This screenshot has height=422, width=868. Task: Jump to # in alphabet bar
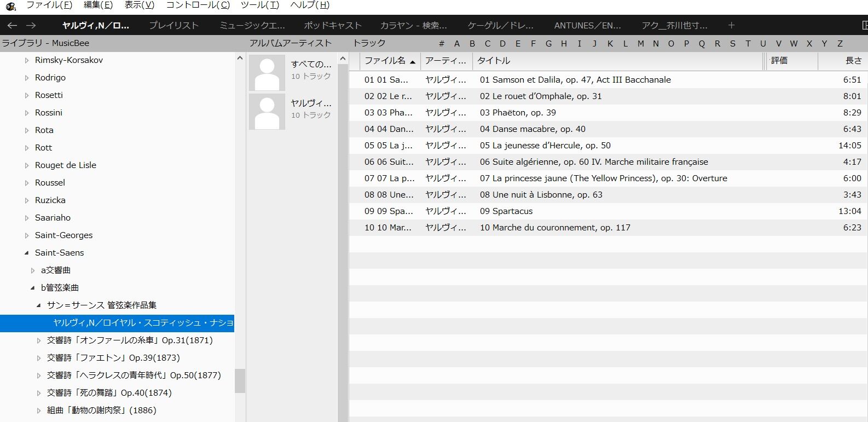coord(442,44)
